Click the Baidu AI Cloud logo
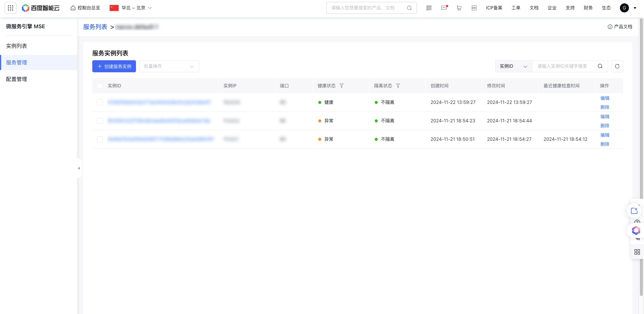The image size is (644, 314). pyautogui.click(x=41, y=8)
